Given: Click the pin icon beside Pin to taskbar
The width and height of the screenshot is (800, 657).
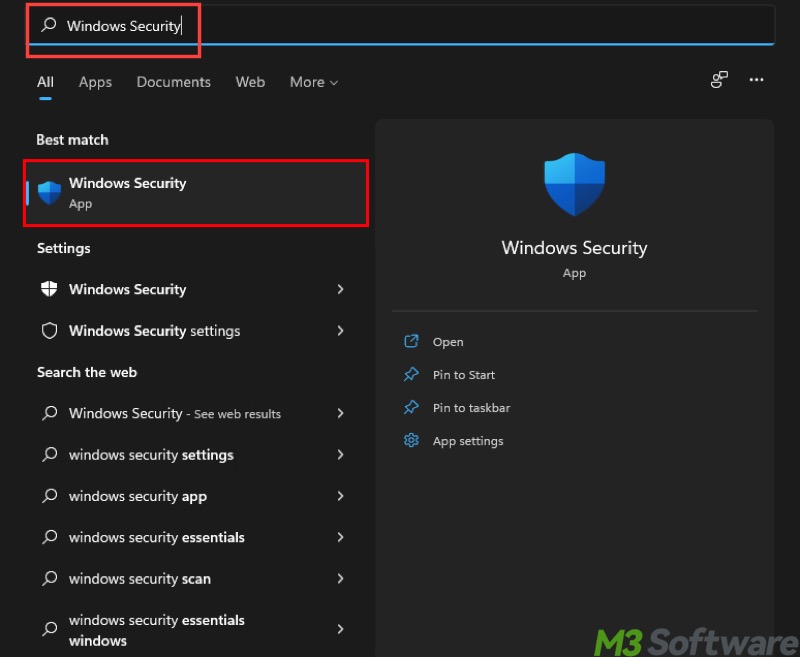Looking at the screenshot, I should (x=411, y=408).
